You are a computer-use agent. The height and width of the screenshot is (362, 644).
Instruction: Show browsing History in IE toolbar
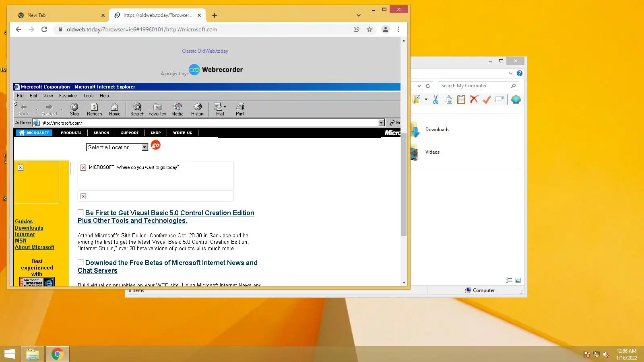198,109
